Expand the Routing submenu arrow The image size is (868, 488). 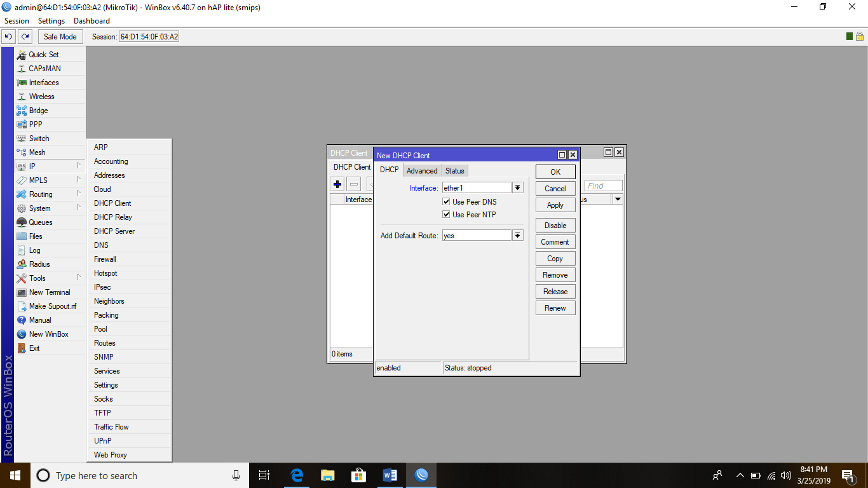[79, 194]
